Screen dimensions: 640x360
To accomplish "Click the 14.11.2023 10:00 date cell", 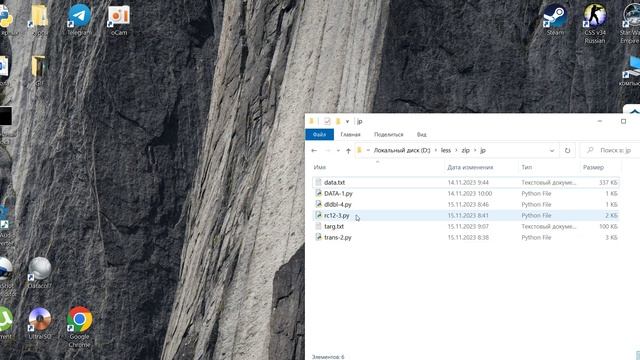I will pos(469,193).
